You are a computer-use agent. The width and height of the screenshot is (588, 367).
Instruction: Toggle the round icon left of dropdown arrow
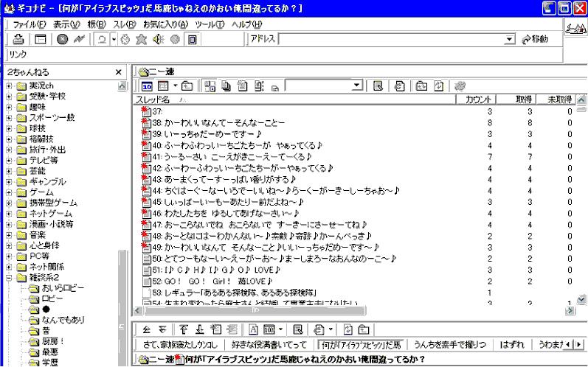click(102, 39)
